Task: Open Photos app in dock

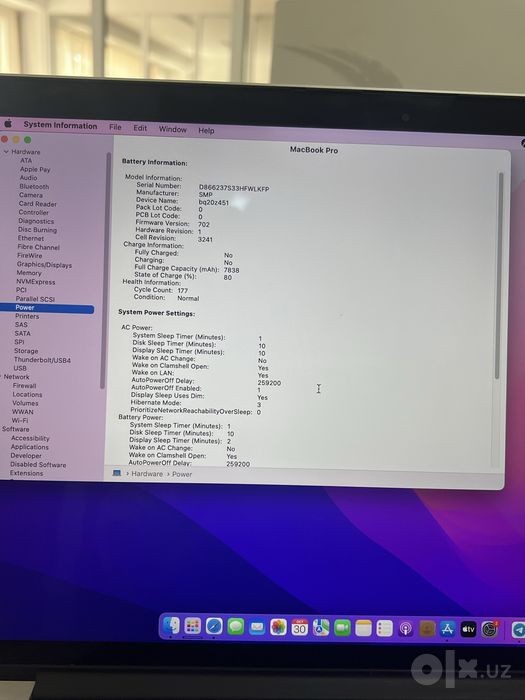Action: point(278,627)
